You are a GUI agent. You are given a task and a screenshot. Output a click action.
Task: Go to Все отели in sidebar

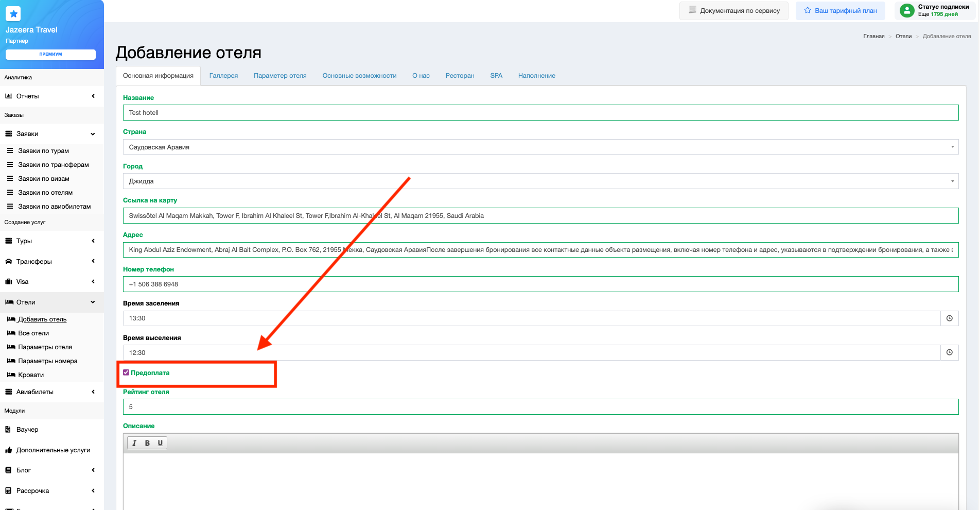(x=33, y=333)
